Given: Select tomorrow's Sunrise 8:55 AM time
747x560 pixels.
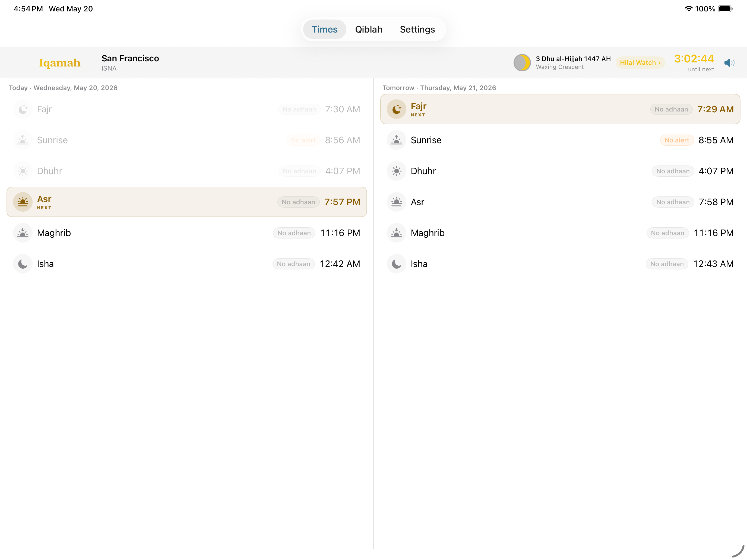Looking at the screenshot, I should 716,140.
